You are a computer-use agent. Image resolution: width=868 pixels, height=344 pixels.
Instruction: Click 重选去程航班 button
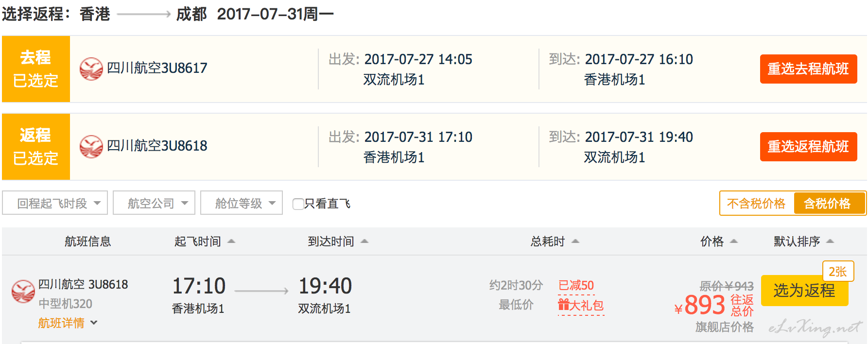(808, 69)
